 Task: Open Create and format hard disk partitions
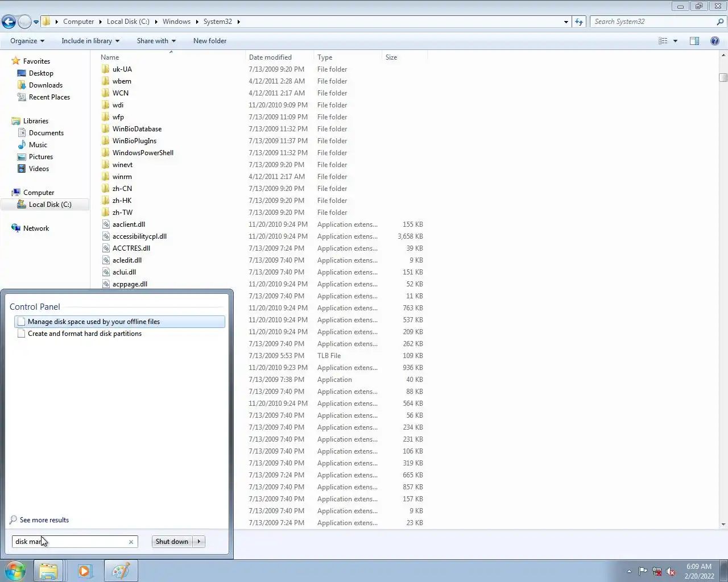(x=119, y=334)
